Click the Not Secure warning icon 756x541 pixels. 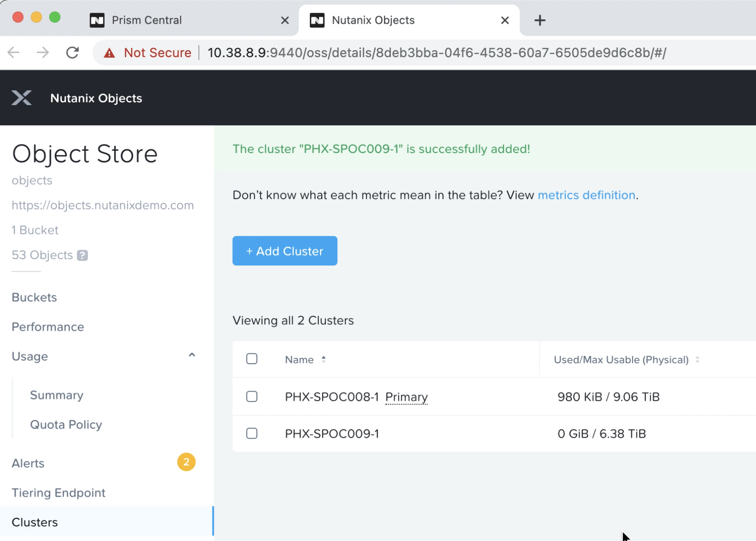pyautogui.click(x=109, y=53)
